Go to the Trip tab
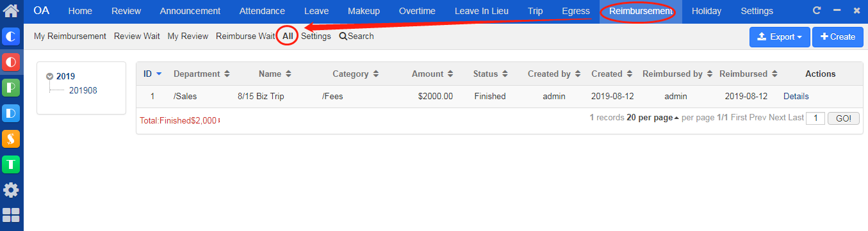Screen dimensions: 868x231 (x=536, y=11)
